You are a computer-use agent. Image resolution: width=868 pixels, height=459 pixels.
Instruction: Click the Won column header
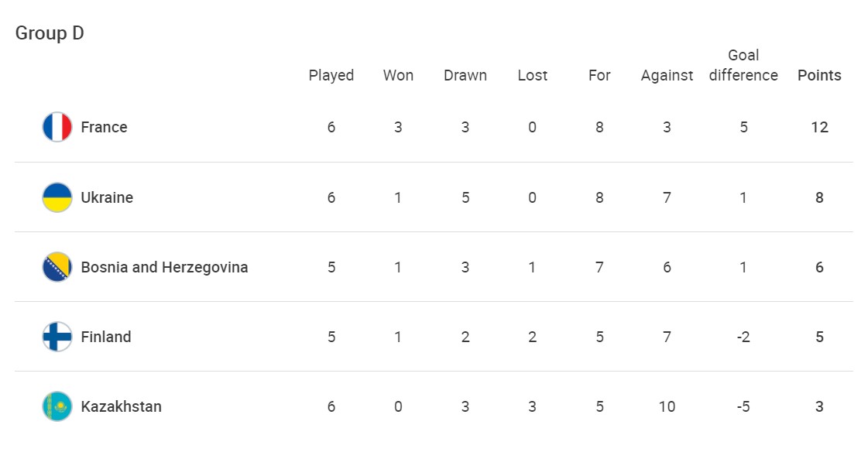pyautogui.click(x=398, y=75)
